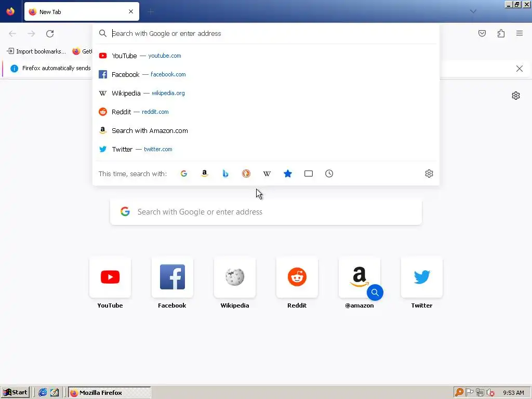Choose YouTube — youtube.com suggestion
The image size is (532, 399).
point(266,56)
